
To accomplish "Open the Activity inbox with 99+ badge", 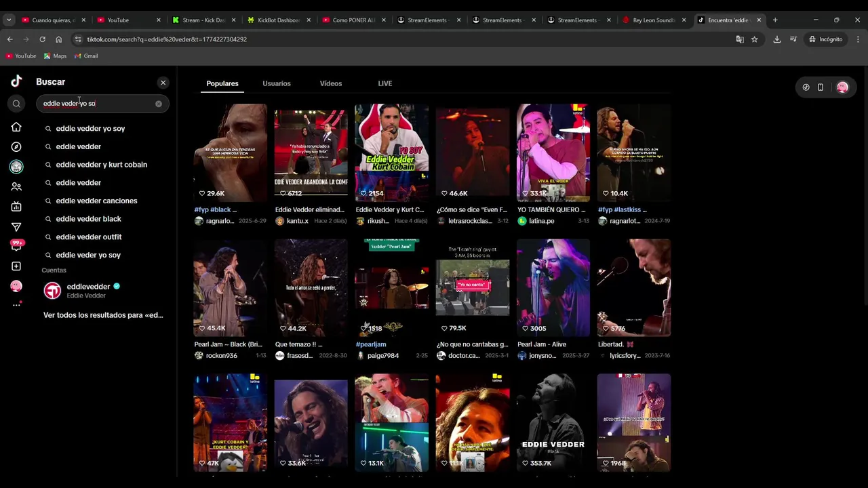I will 16,245.
